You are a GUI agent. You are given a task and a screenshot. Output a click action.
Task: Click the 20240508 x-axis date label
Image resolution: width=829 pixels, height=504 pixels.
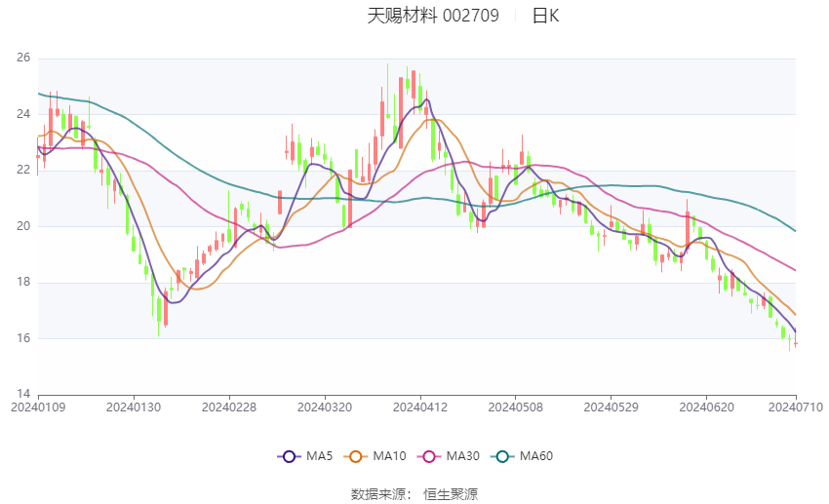click(516, 407)
